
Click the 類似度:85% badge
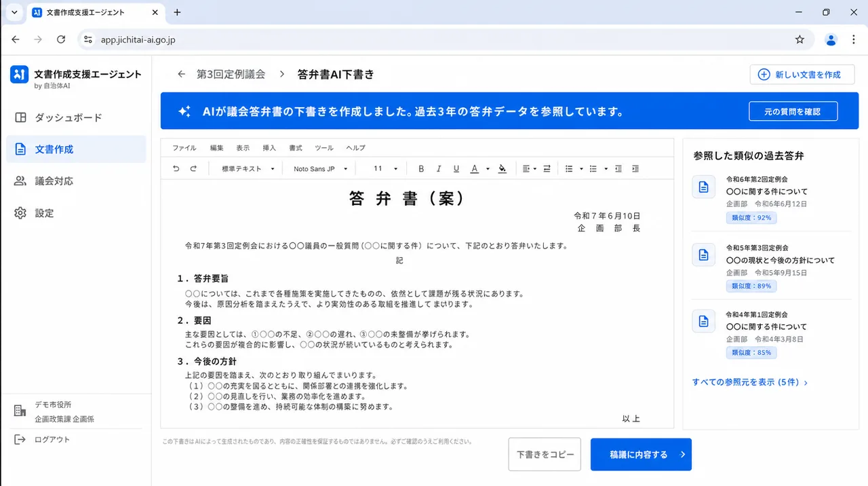click(x=751, y=352)
